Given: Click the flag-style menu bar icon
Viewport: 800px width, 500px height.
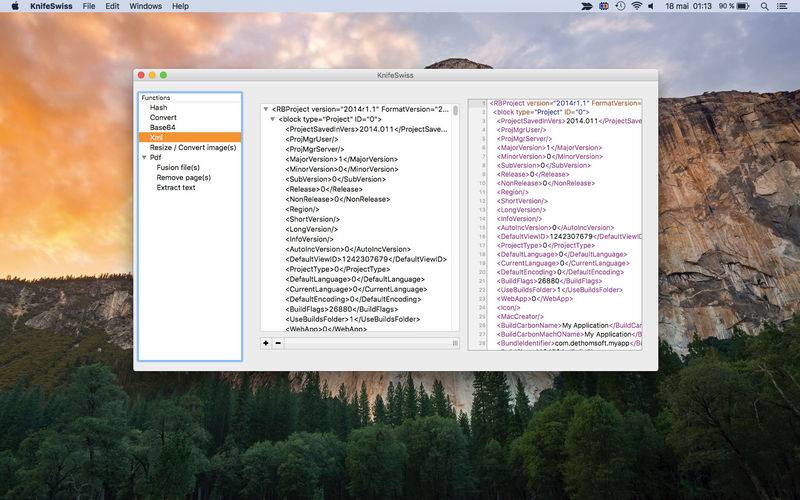Looking at the screenshot, I should click(587, 6).
